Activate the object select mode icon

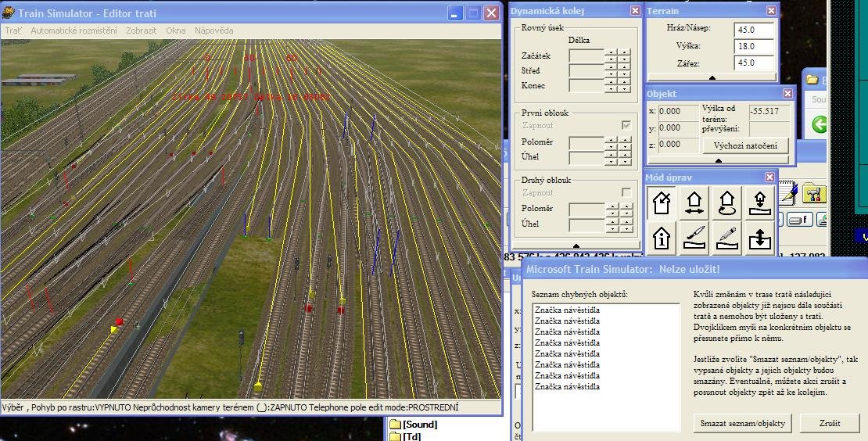point(662,203)
